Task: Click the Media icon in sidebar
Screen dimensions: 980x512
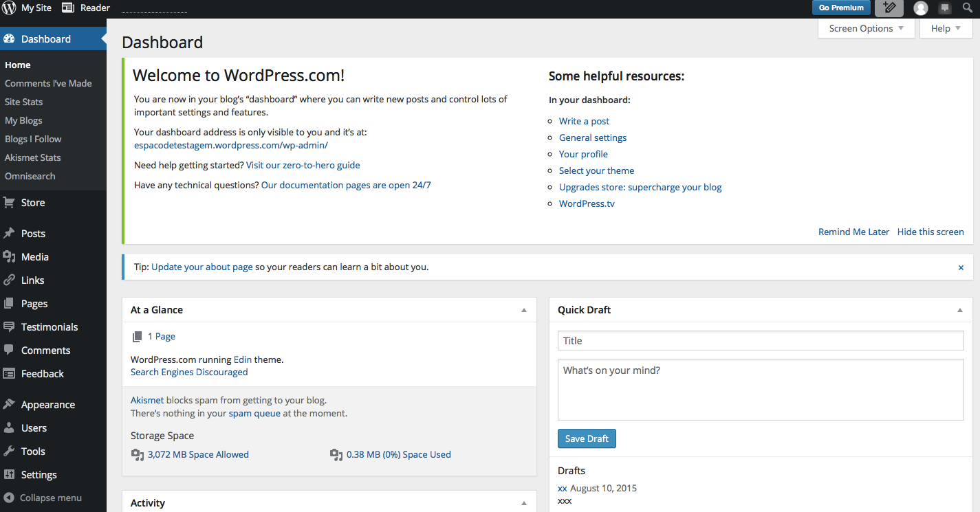Action: (9, 257)
